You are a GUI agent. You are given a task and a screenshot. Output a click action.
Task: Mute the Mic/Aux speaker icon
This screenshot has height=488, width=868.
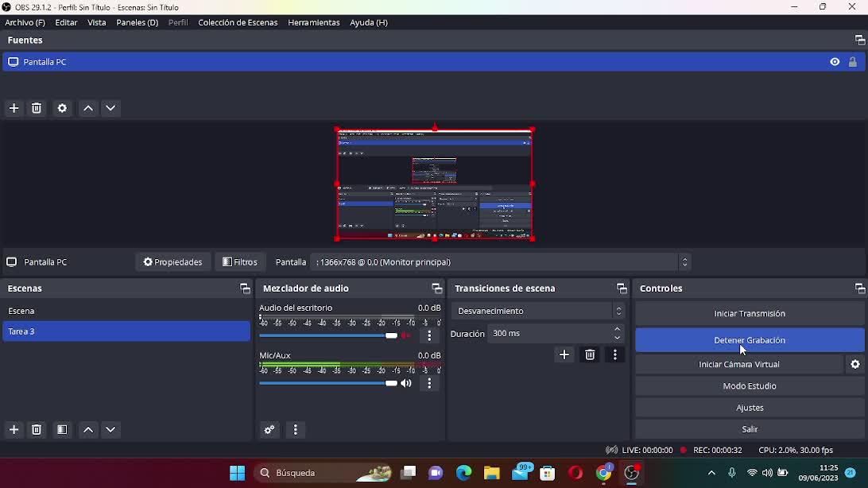coord(406,384)
